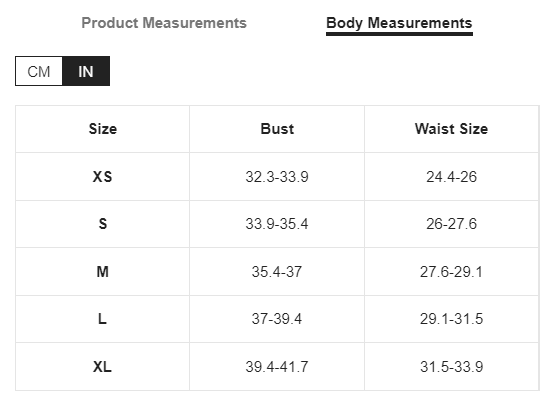The width and height of the screenshot is (551, 401).
Task: Click the XL bust value 39.4-41.7
Action: 277,367
